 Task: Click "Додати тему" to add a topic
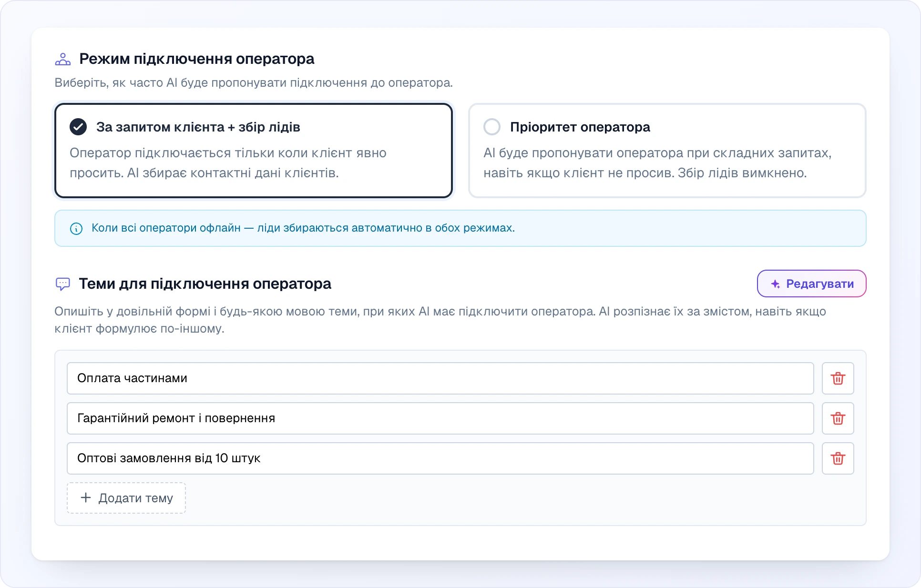coord(126,498)
